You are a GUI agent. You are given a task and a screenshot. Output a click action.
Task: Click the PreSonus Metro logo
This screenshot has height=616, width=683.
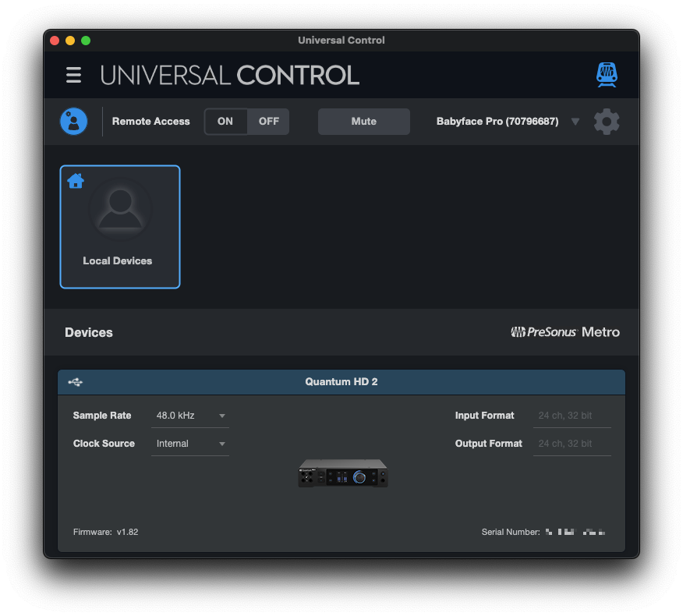point(565,332)
